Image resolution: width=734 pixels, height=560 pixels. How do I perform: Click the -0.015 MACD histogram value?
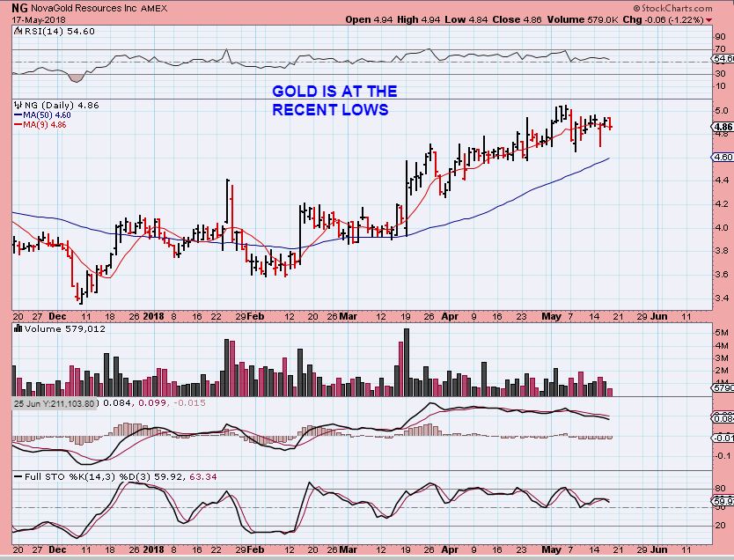[x=189, y=402]
